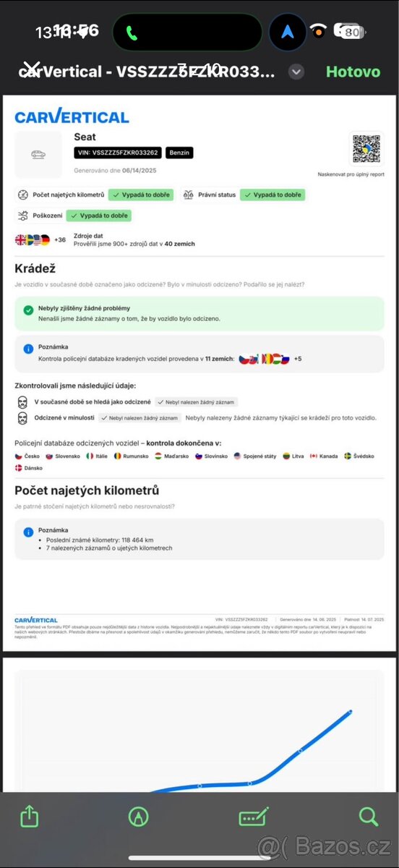Tap the QR code for full report
The image size is (399, 868).
click(x=366, y=149)
